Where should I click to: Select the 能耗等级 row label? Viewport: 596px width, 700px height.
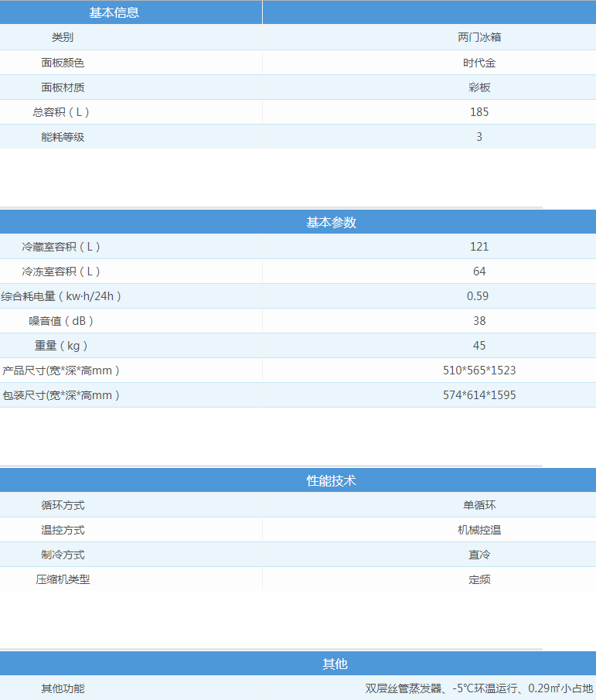pos(63,137)
